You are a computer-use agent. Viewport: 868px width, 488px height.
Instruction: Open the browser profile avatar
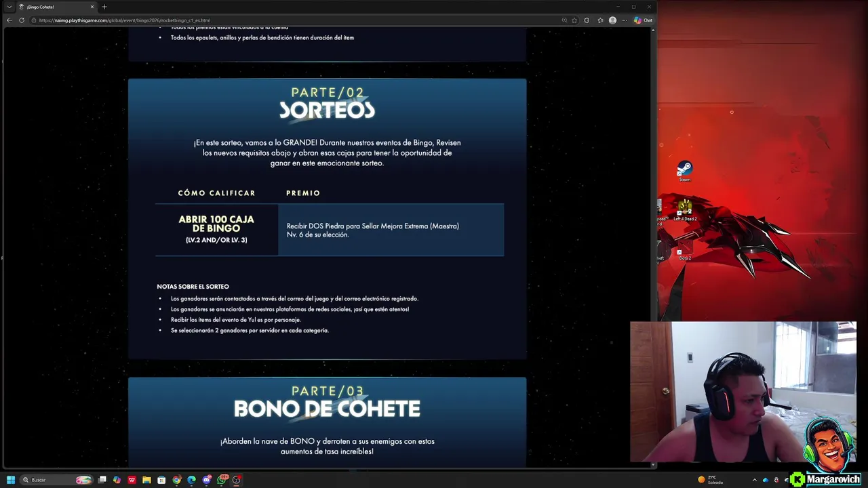pos(613,20)
